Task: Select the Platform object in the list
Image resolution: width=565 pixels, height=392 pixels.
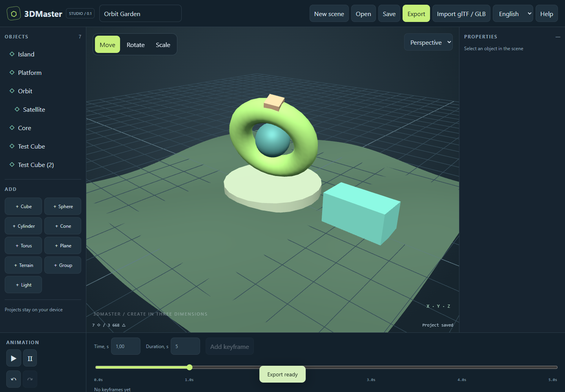Action: (43, 73)
